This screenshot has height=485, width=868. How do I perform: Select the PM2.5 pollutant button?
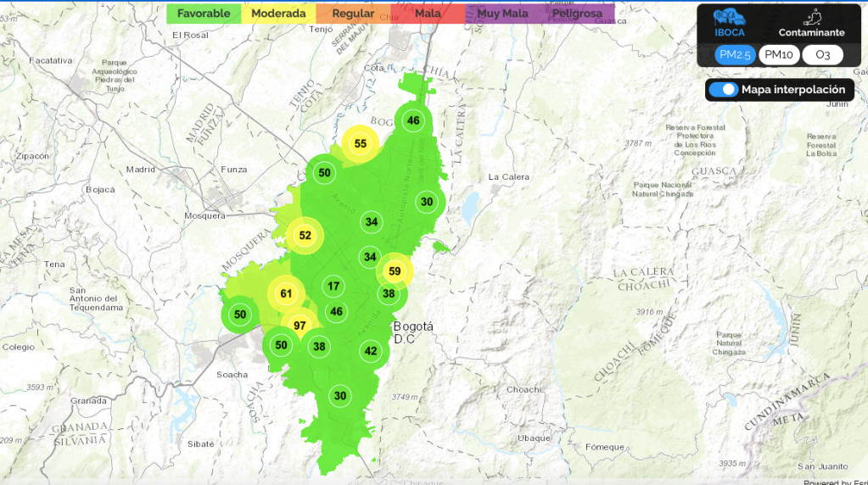coord(735,55)
